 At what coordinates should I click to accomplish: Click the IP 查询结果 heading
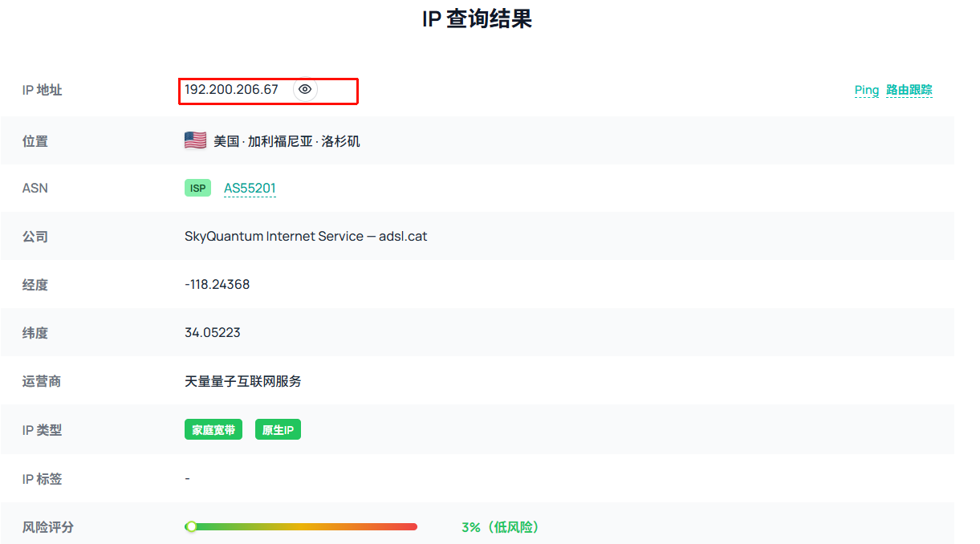477,18
